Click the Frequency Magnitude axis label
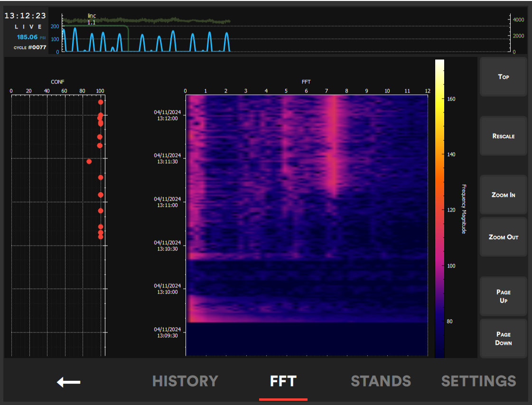The height and width of the screenshot is (405, 532). (464, 209)
